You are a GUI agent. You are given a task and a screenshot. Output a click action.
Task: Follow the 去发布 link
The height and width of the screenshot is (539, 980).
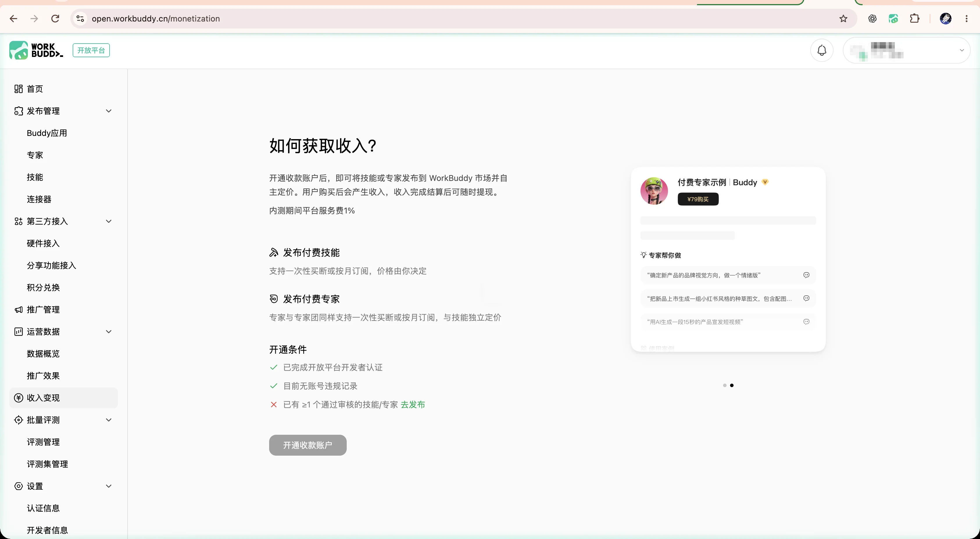(413, 405)
